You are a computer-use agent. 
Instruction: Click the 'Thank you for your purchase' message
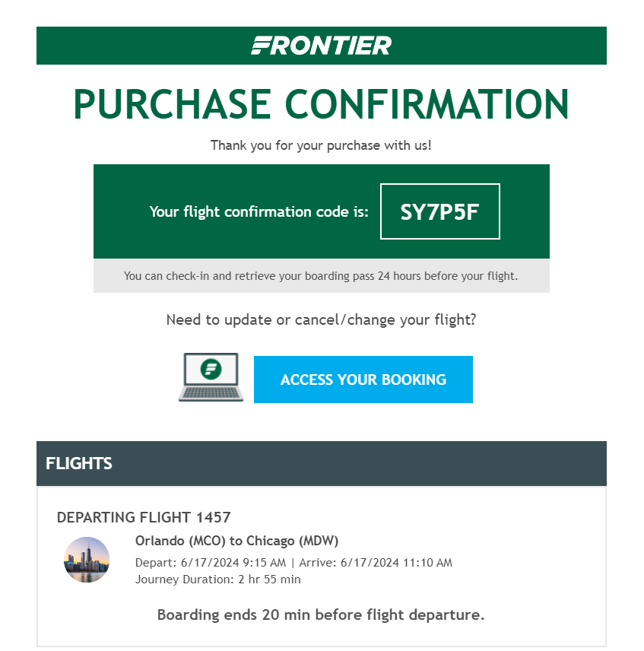pyautogui.click(x=321, y=145)
